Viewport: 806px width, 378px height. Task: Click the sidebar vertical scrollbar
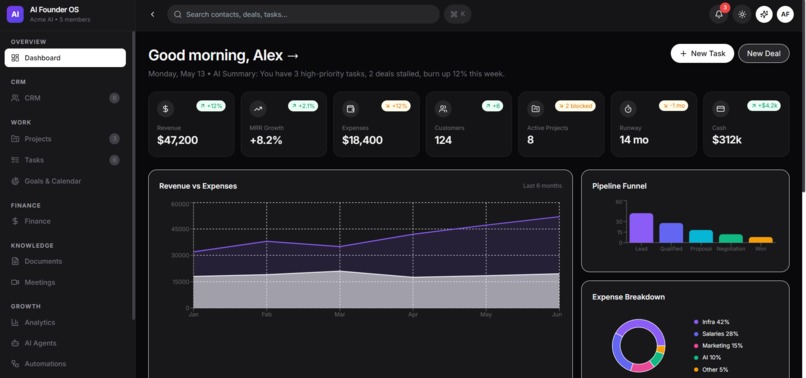pos(134,175)
